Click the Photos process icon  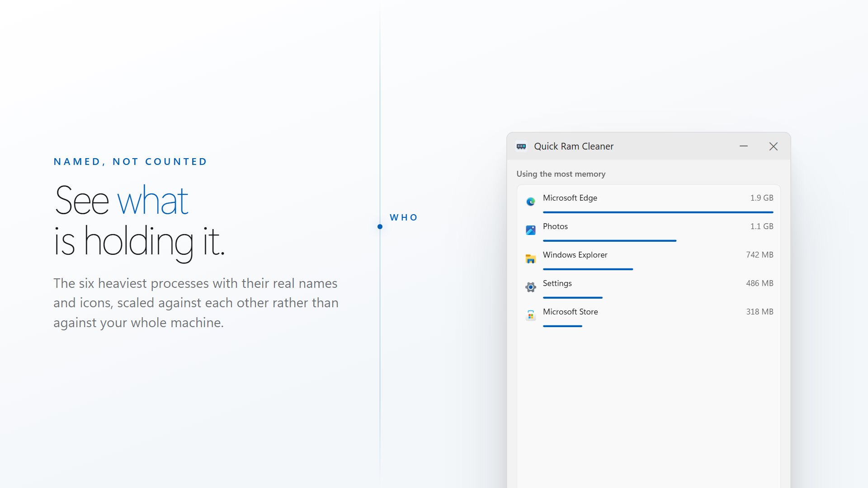531,230
